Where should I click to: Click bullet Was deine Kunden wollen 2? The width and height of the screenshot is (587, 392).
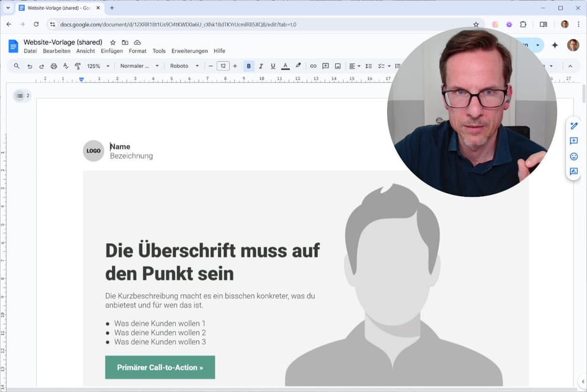(160, 333)
